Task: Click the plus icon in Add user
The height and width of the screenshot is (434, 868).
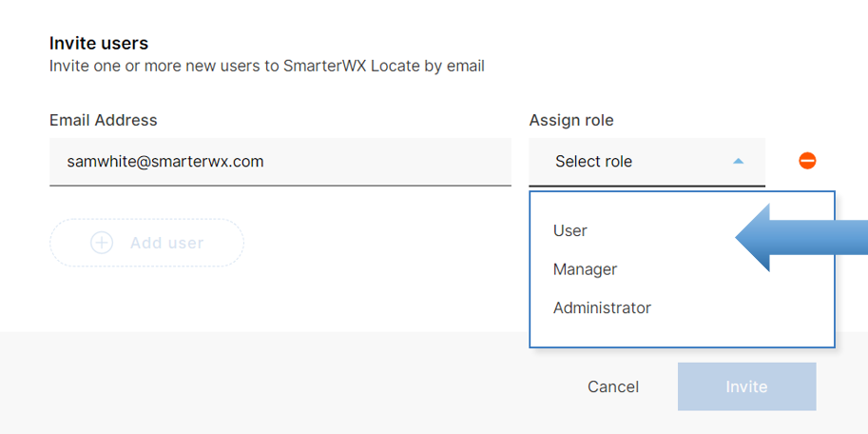Action: (x=102, y=243)
